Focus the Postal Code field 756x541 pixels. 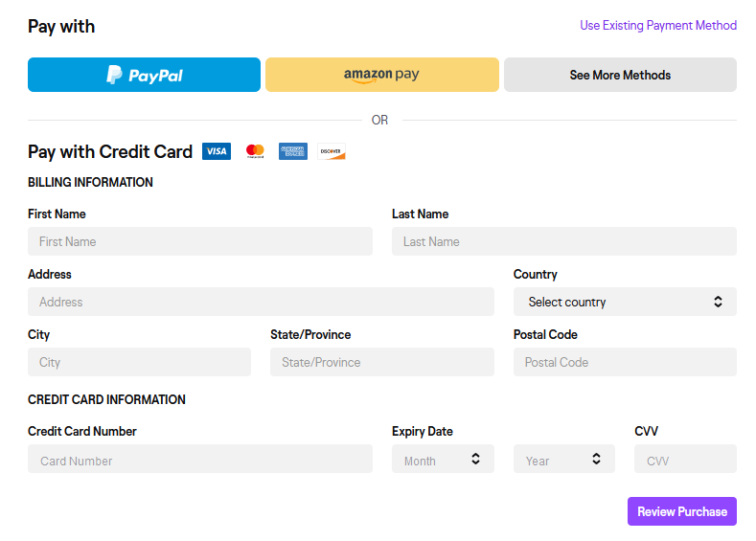(x=625, y=362)
